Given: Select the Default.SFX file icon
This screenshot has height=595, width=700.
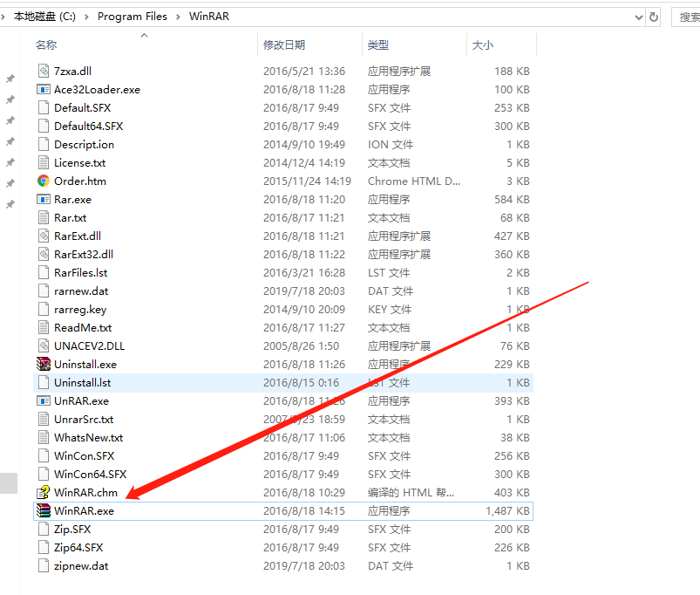Looking at the screenshot, I should coord(44,107).
